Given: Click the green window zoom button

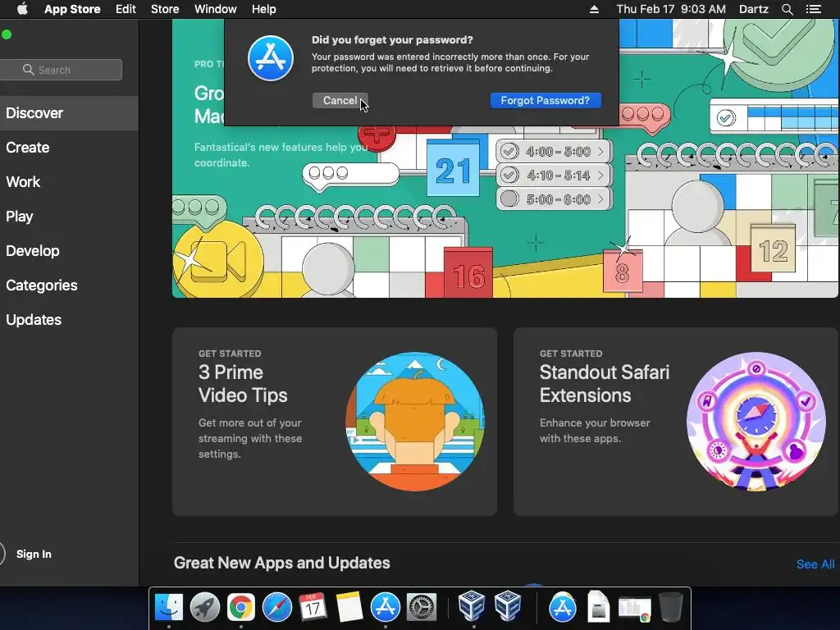Looking at the screenshot, I should coord(7,34).
